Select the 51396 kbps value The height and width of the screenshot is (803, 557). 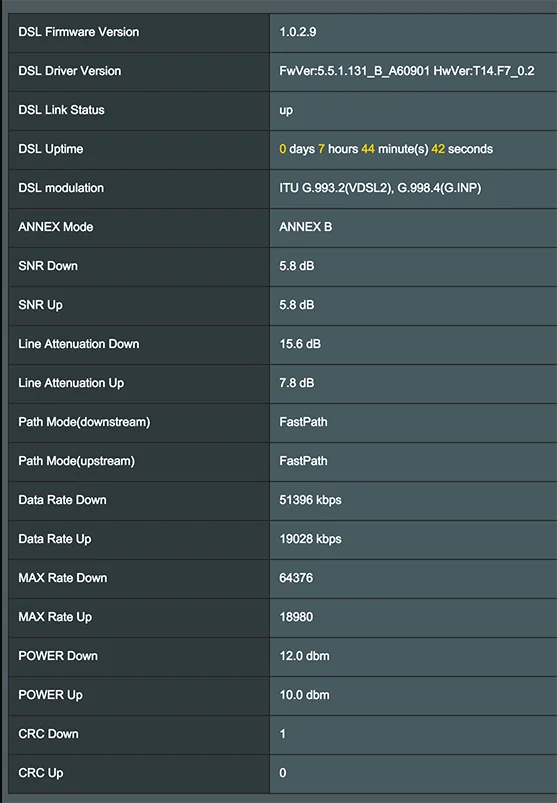pyautogui.click(x=310, y=500)
